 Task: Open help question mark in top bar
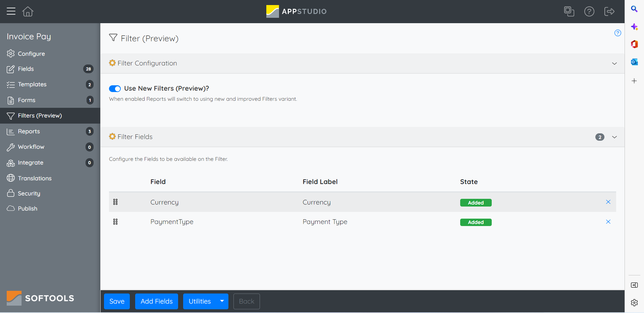(589, 11)
